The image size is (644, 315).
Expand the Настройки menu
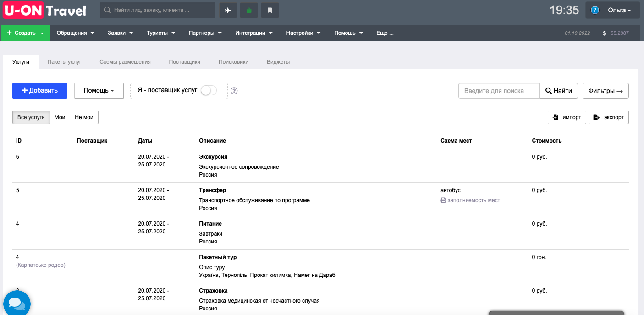303,33
